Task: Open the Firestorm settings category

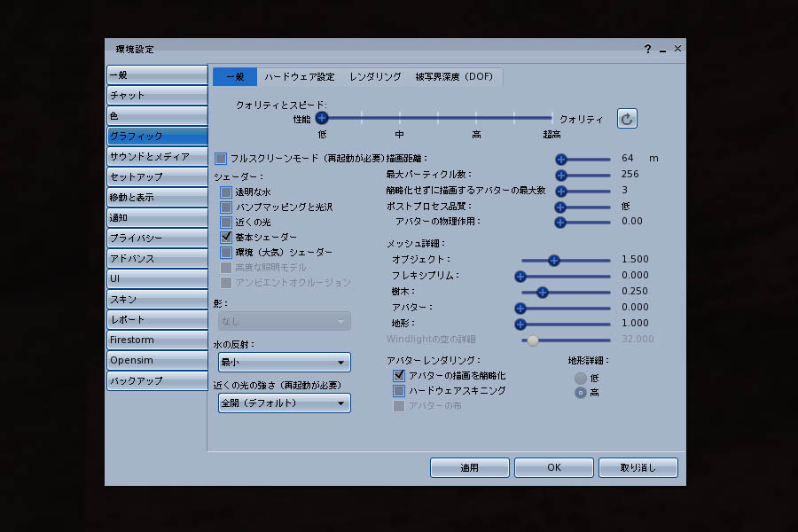Action: (x=157, y=340)
